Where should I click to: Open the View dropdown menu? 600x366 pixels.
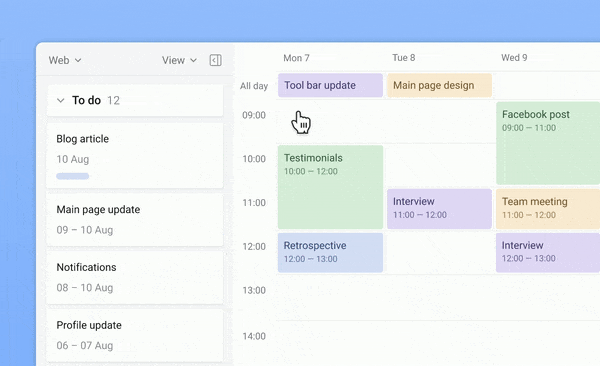point(179,60)
